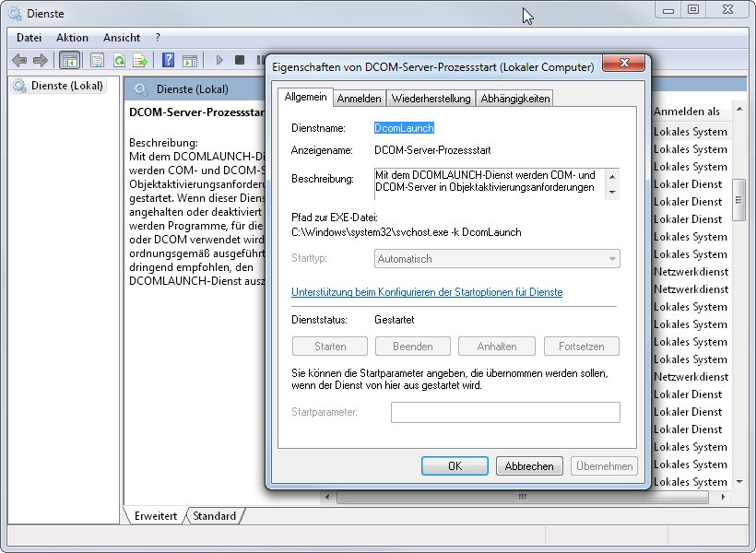Viewport: 756px width, 553px height.
Task: Toggle the show/hide console tree icon
Action: pyautogui.click(x=69, y=60)
